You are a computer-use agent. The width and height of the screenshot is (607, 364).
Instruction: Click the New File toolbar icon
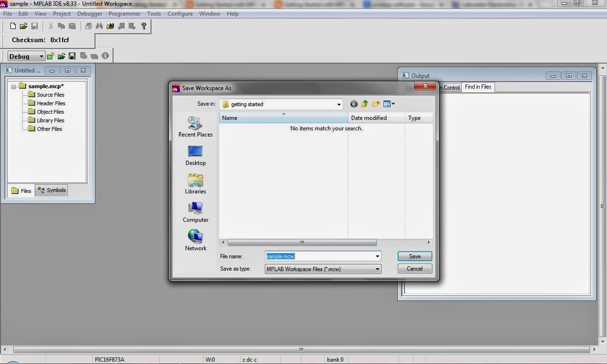(13, 27)
